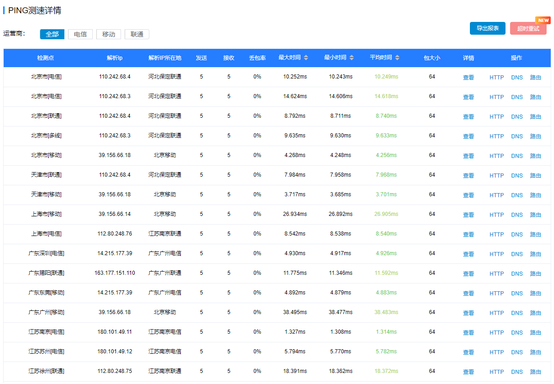Select IP cell 180.101.49.12
Viewport: 554px width, 384px height.
click(x=115, y=351)
